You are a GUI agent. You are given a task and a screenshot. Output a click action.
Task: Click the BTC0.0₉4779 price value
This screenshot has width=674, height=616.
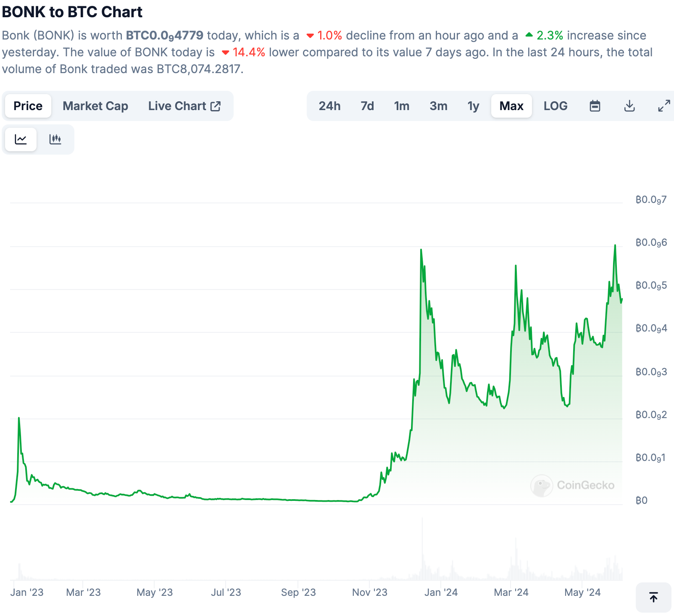[x=165, y=36]
